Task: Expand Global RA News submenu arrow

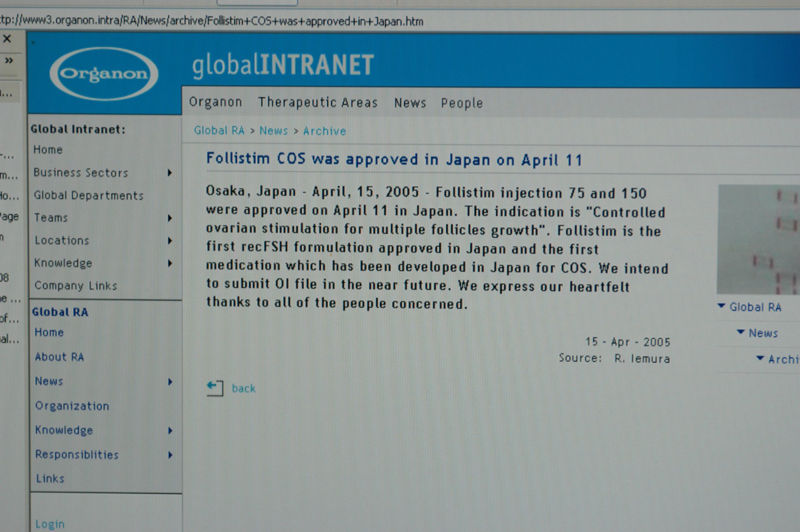Action: pyautogui.click(x=170, y=382)
